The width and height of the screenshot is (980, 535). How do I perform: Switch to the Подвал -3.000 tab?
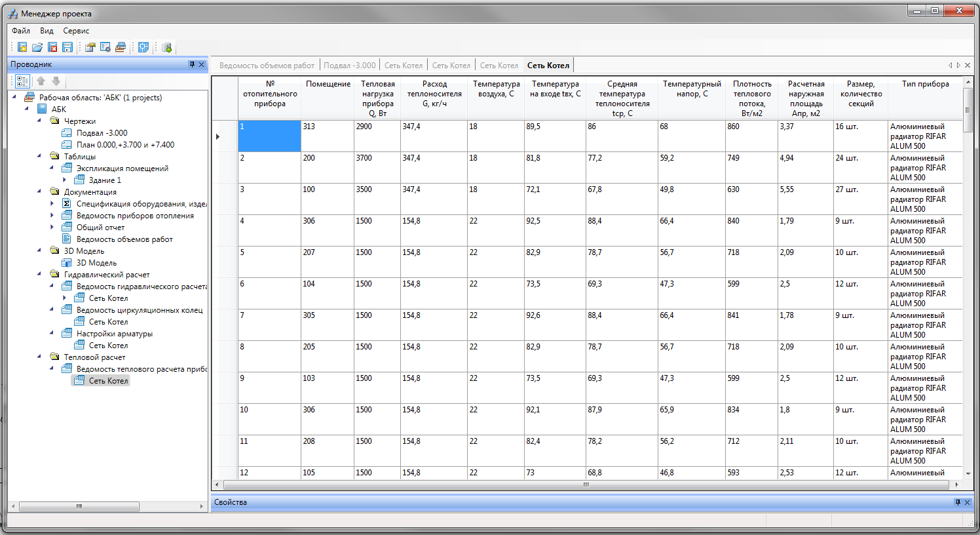point(350,66)
